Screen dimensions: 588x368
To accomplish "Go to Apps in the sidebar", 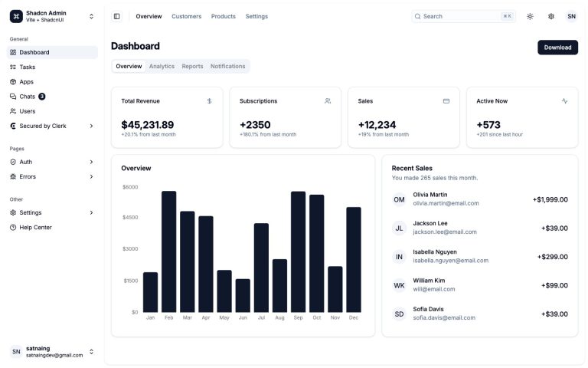I will 52,82.
